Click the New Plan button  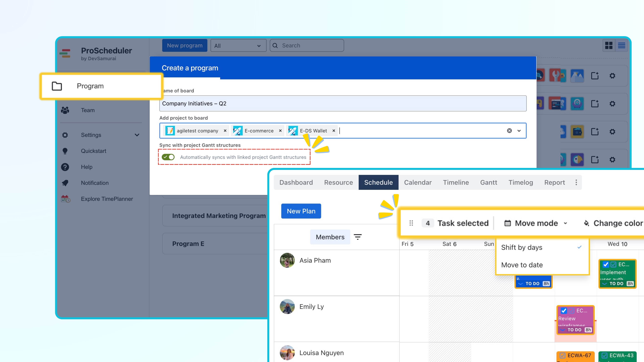tap(301, 211)
